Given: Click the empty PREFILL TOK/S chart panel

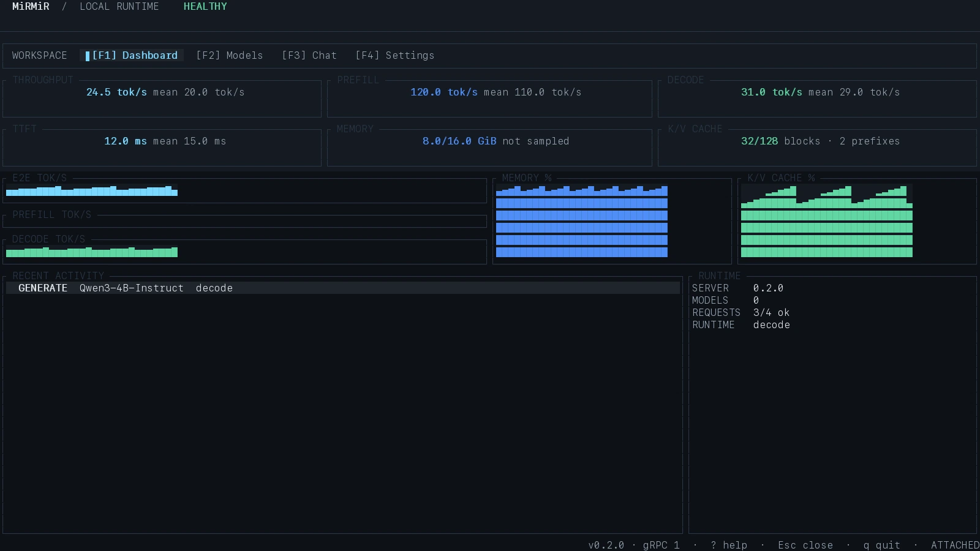Looking at the screenshot, I should [x=245, y=221].
